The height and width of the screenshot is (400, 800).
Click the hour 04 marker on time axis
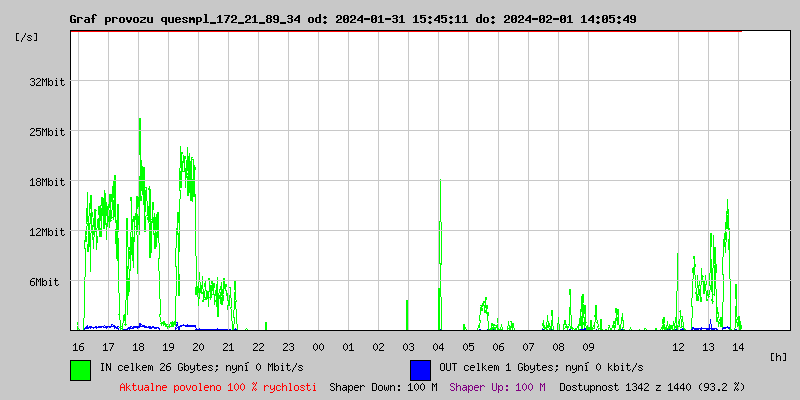pos(438,347)
